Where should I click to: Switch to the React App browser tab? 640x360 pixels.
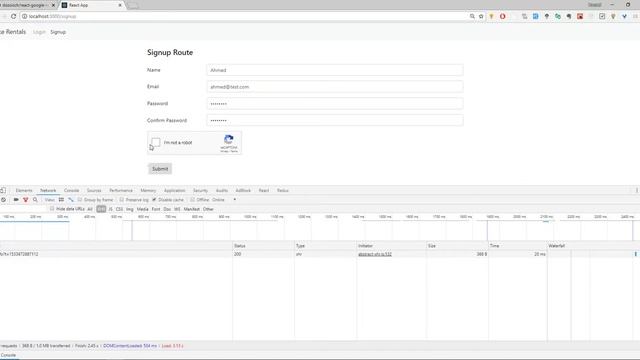pos(91,5)
